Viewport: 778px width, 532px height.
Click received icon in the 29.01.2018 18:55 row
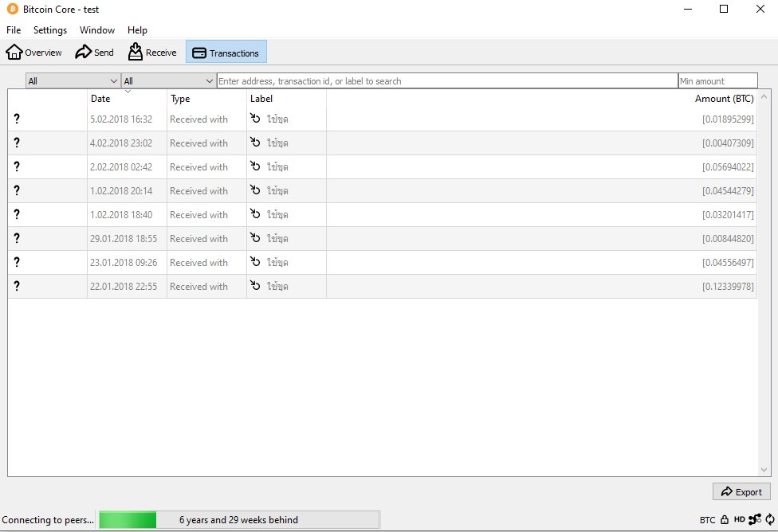(255, 237)
